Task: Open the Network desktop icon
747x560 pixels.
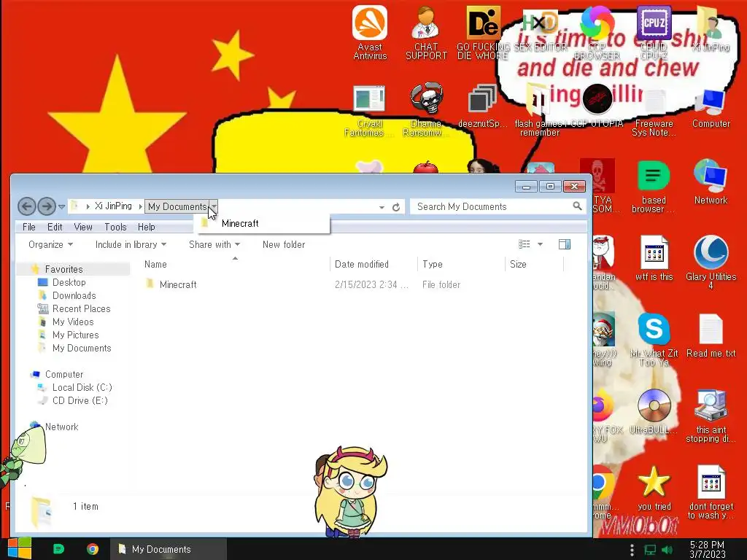Action: click(711, 182)
